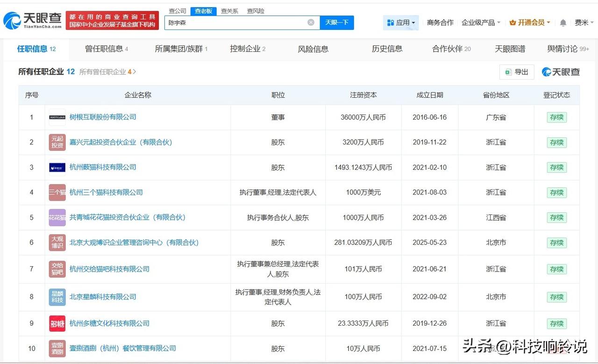Expand the 企业级产品 dropdown
The height and width of the screenshot is (364, 598).
(x=498, y=23)
